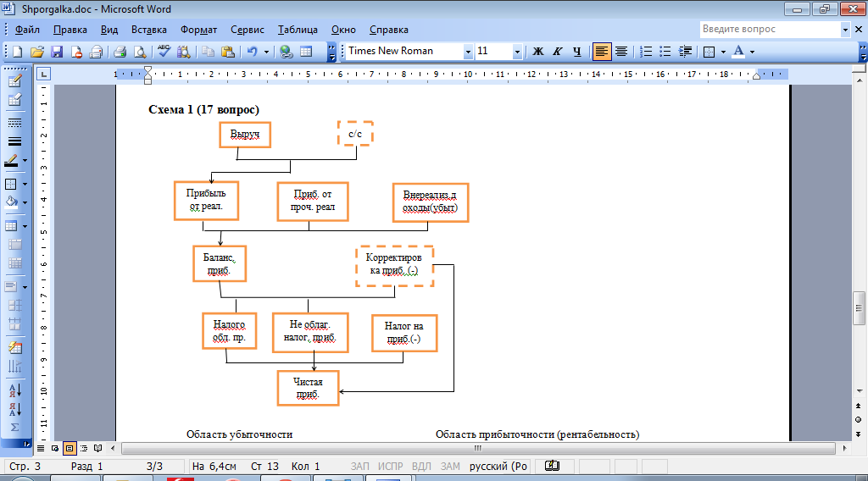Toggle ЗАП macro recording in status bar

tap(359, 466)
